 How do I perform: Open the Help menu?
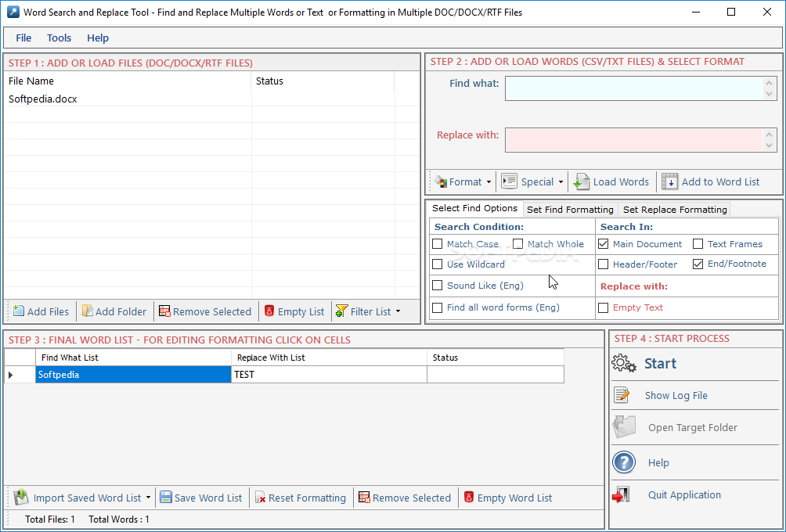[x=98, y=38]
